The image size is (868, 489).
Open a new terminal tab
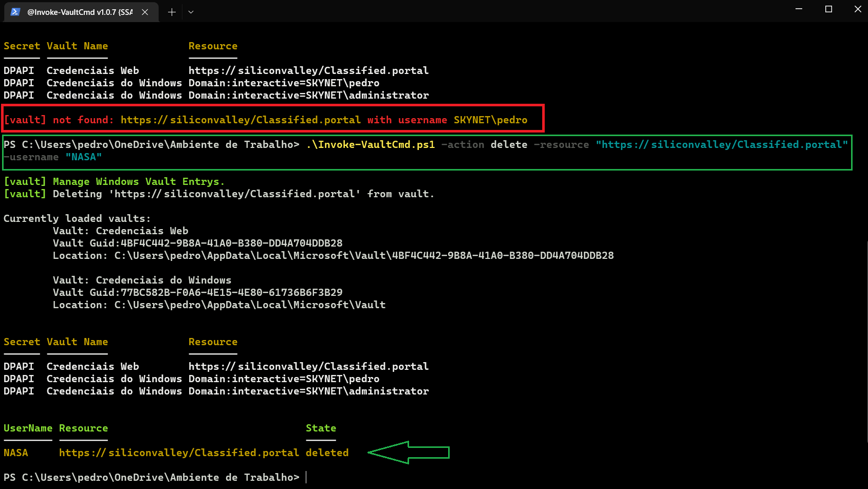[172, 12]
